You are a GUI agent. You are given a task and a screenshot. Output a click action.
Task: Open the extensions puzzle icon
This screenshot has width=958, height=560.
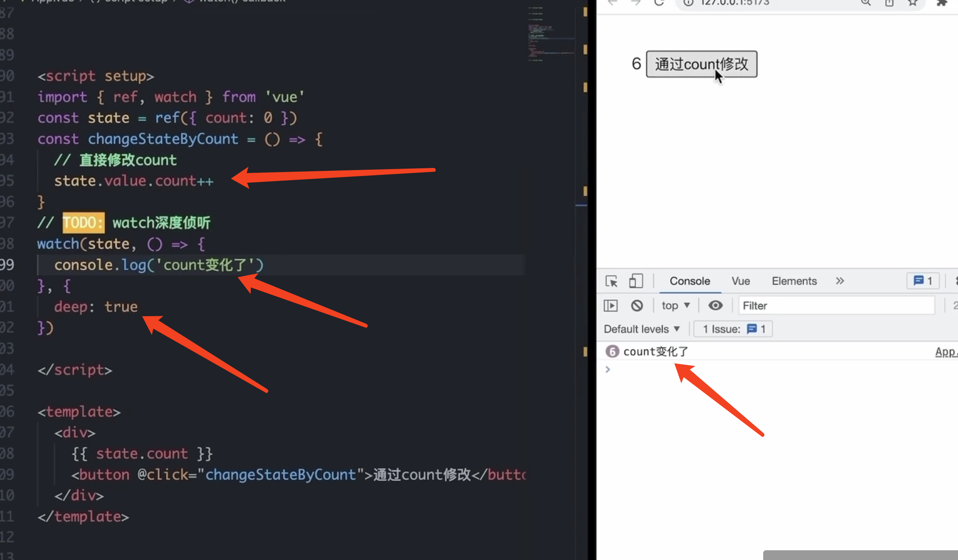[941, 3]
